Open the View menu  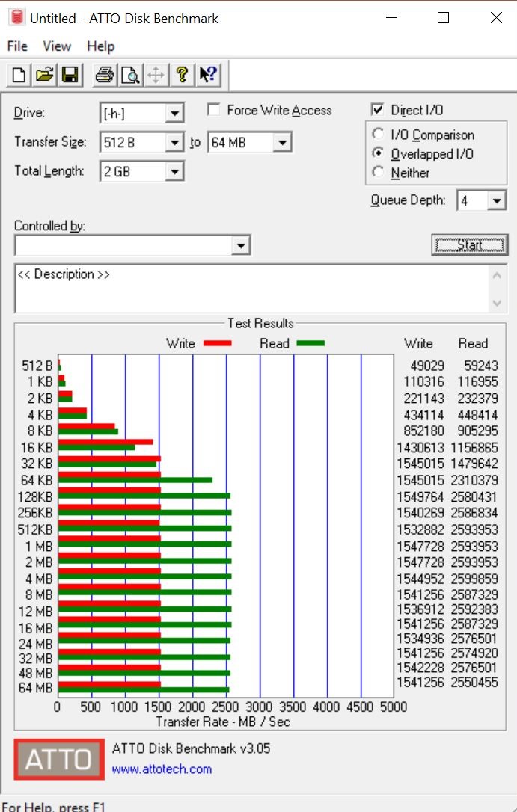(x=57, y=46)
